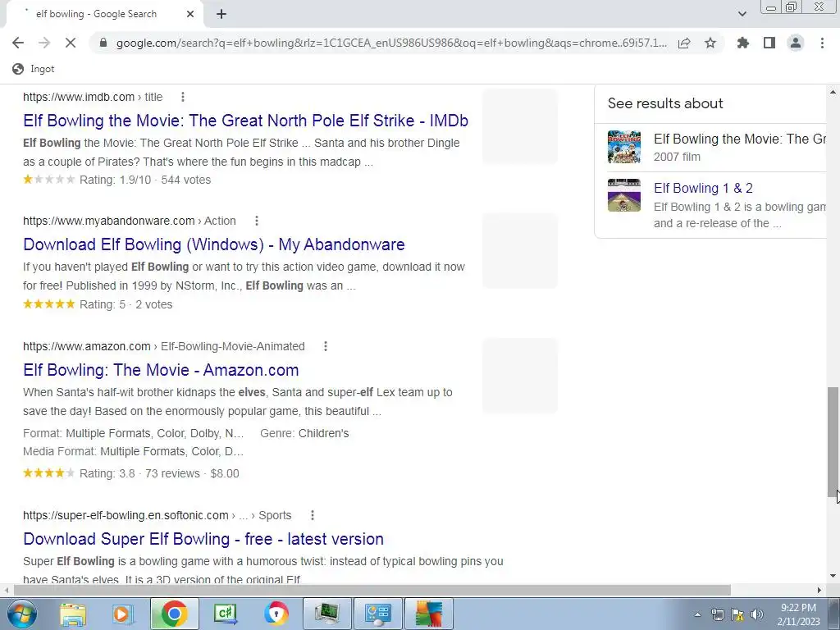Go back to the previous page

click(18, 43)
